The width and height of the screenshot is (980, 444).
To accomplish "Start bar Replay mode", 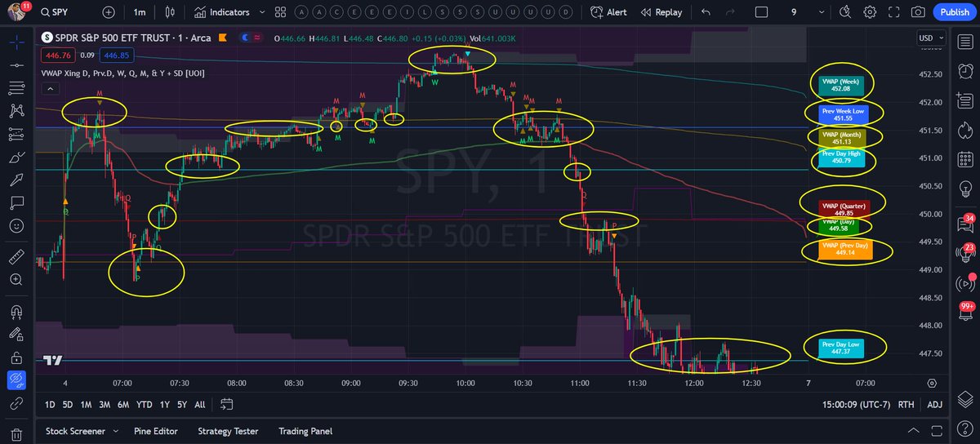I will click(x=661, y=12).
